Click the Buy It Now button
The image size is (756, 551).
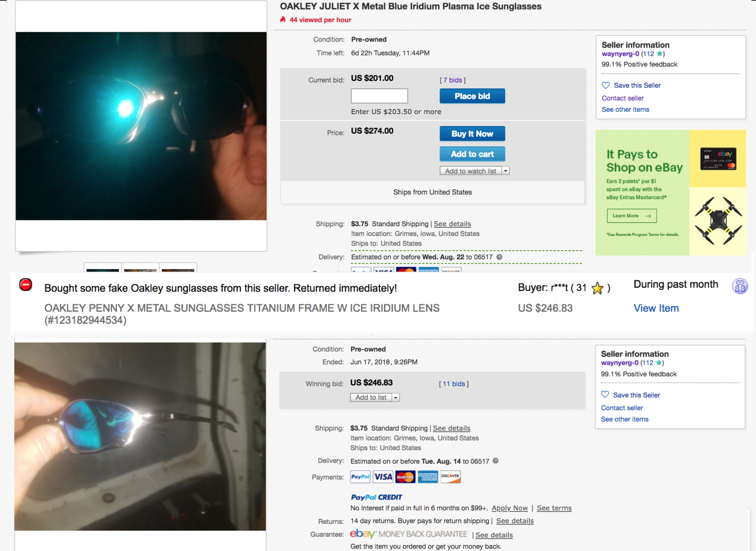pos(472,134)
